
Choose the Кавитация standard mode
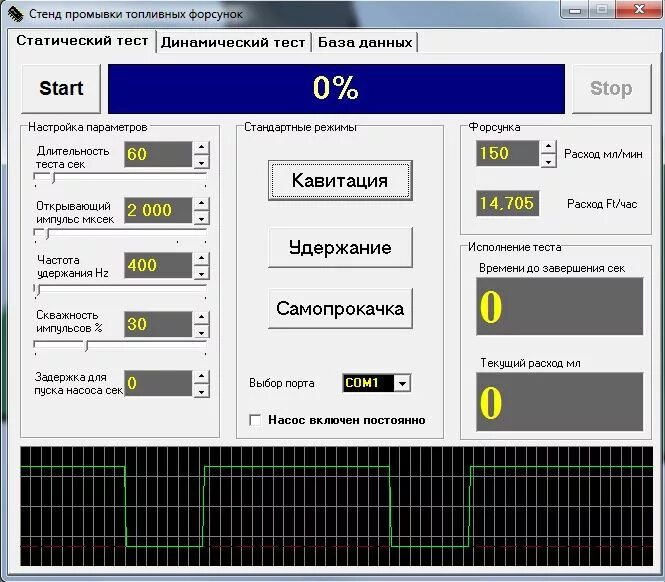pos(340,181)
